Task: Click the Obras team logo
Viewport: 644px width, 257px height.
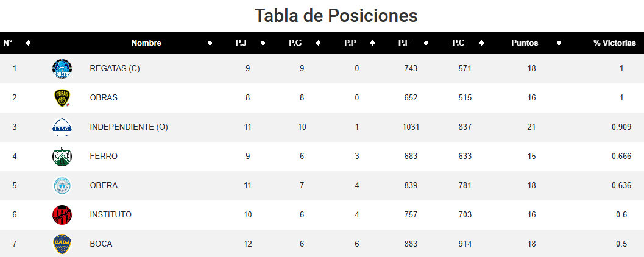Action: (62, 98)
